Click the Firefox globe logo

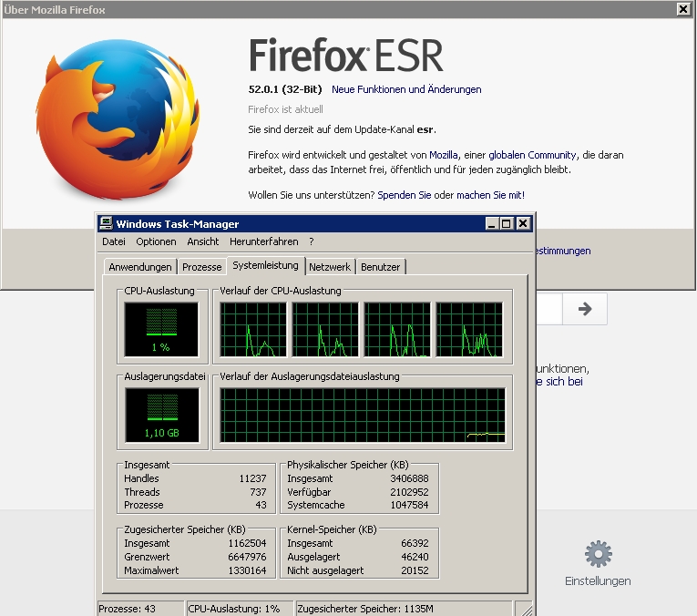pos(118,119)
